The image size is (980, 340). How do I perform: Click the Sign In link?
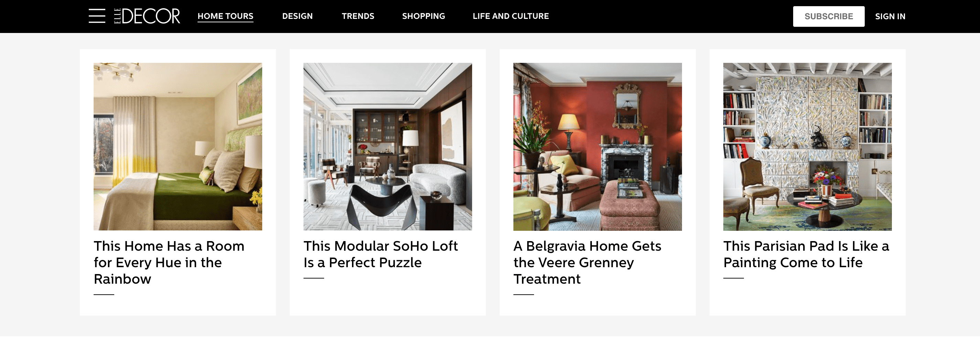890,16
